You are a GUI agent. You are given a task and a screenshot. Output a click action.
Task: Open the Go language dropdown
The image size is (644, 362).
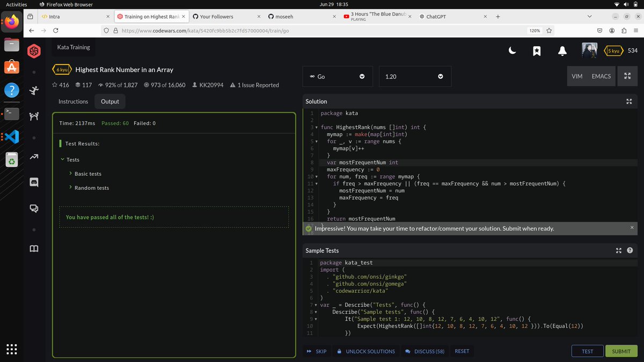tap(337, 76)
